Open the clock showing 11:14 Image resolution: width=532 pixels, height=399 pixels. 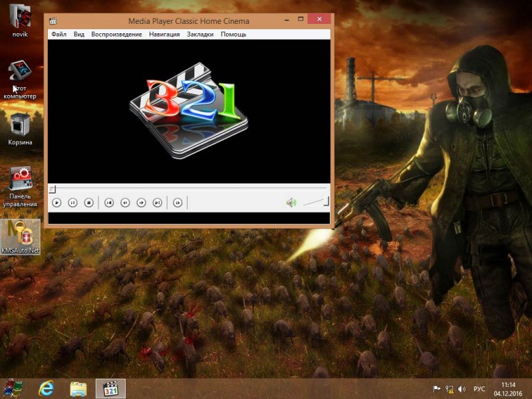pyautogui.click(x=508, y=389)
